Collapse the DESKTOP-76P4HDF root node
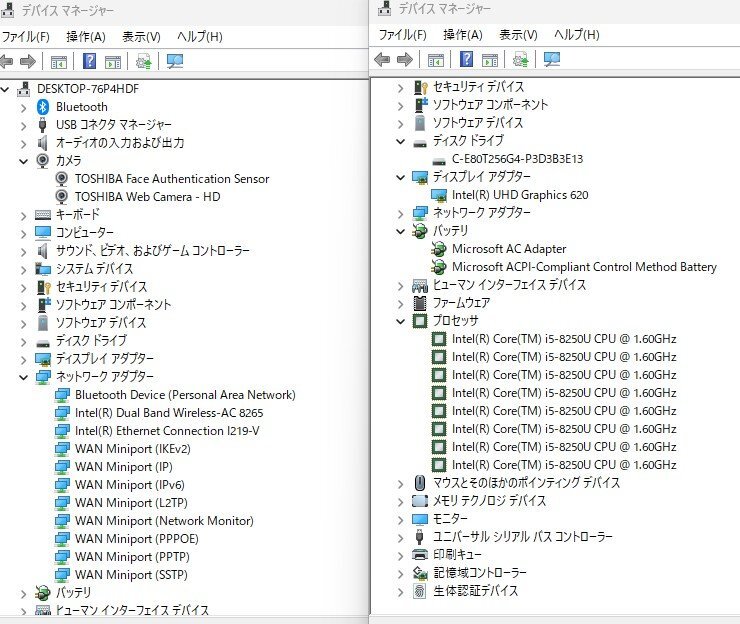This screenshot has height=624, width=740. (x=5, y=89)
